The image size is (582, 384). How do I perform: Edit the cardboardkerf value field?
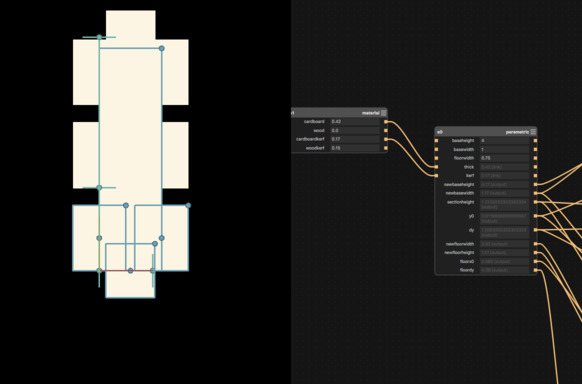[355, 139]
